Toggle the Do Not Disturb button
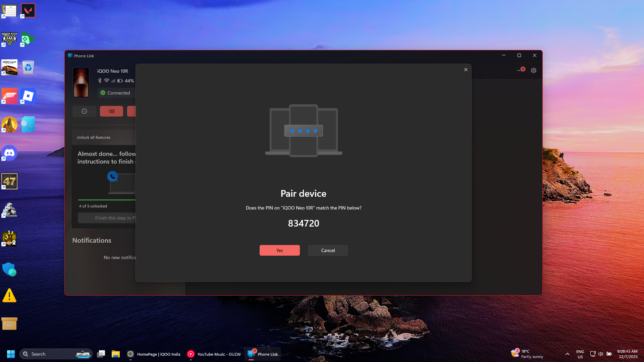 click(x=84, y=111)
